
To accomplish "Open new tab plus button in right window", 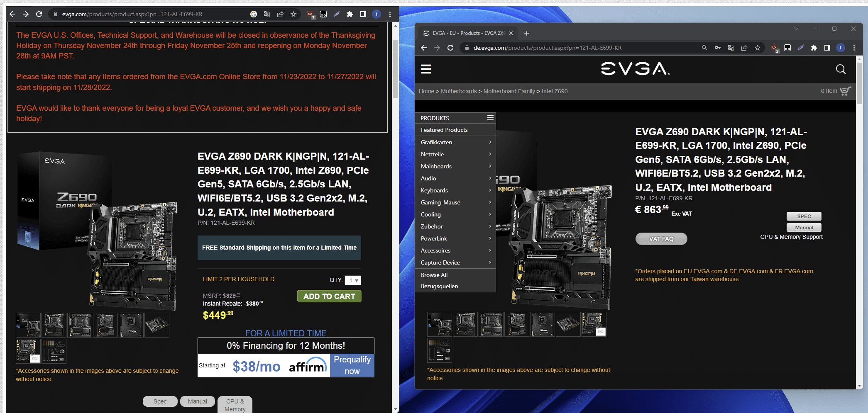I will point(527,33).
